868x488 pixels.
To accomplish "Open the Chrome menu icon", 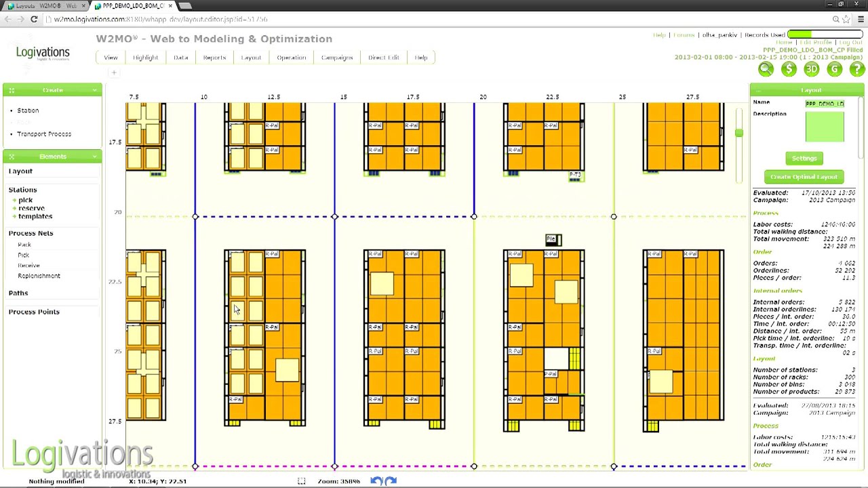I will (x=861, y=20).
